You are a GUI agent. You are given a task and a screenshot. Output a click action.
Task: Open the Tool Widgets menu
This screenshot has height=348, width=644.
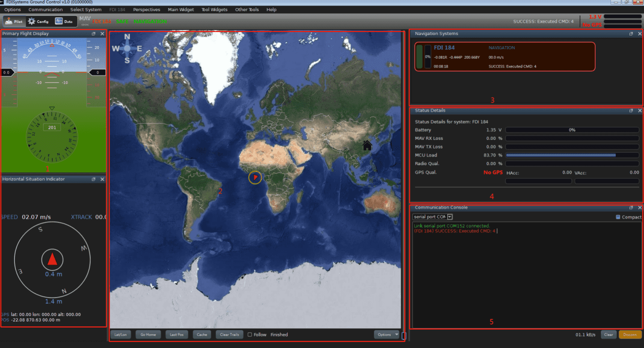pyautogui.click(x=214, y=9)
